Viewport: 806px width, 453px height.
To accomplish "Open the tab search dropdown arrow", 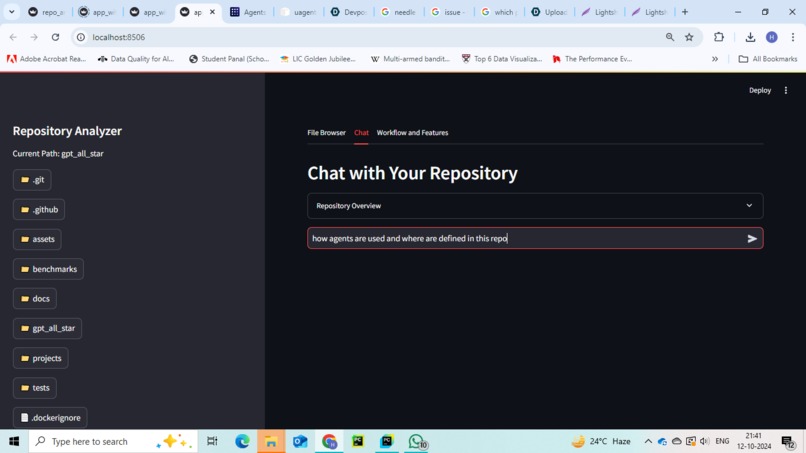I will coord(11,12).
